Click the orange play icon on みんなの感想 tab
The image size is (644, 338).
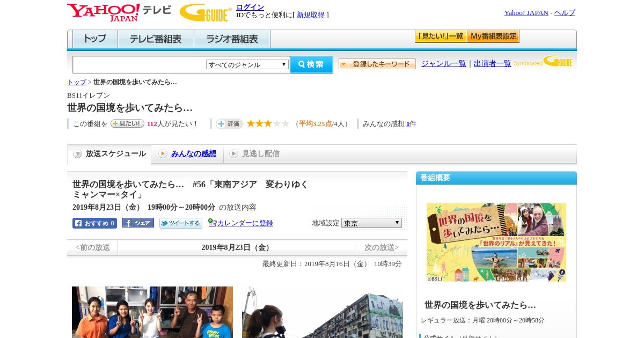(x=163, y=154)
